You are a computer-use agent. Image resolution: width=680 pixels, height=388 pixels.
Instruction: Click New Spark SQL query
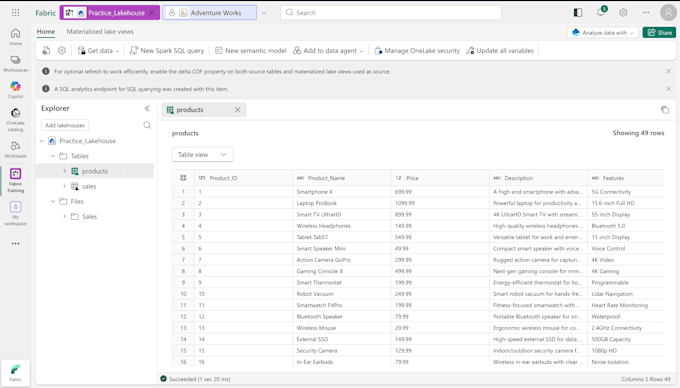click(167, 51)
